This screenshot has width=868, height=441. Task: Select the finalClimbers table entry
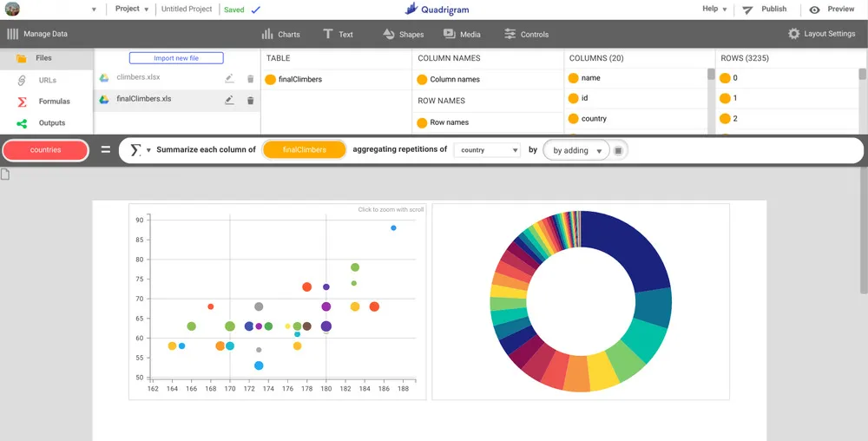(x=299, y=79)
